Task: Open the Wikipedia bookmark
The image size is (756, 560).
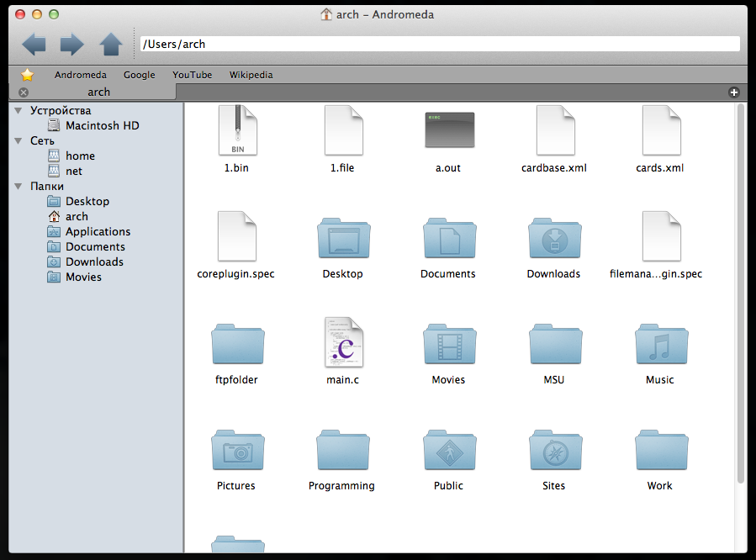Action: pos(251,75)
